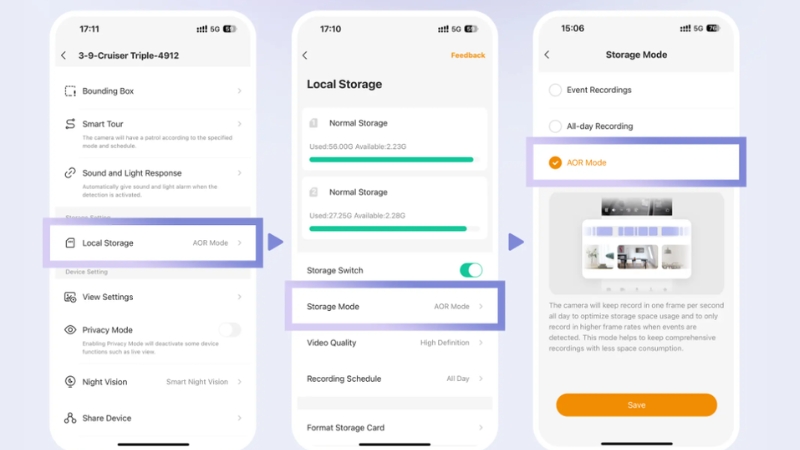800x450 pixels.
Task: Tap the Night Vision icon
Action: (x=70, y=382)
